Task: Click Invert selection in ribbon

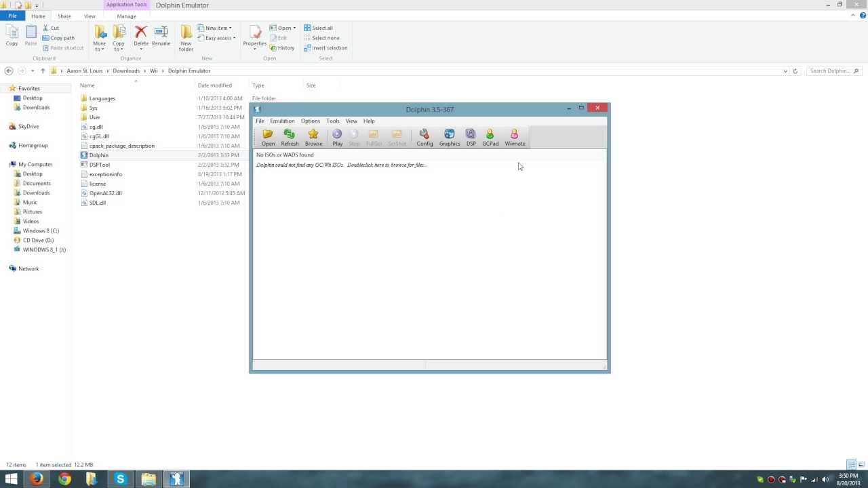Action: 325,48
